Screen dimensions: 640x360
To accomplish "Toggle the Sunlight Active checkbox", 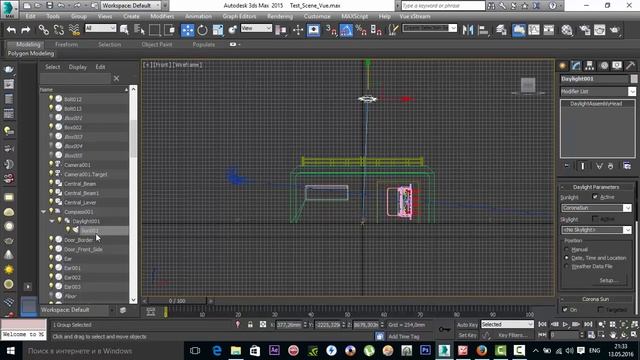I will (x=595, y=197).
